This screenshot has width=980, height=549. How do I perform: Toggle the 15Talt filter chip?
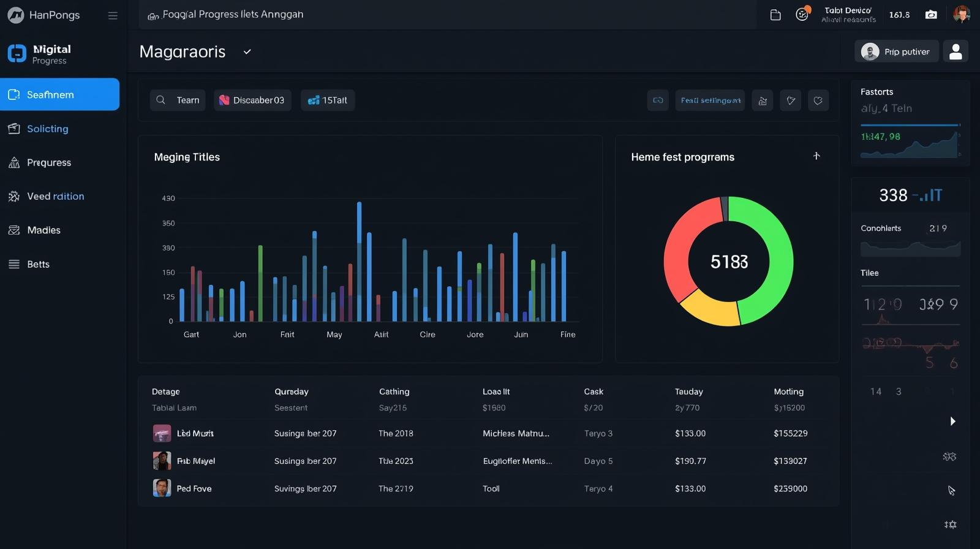tap(328, 100)
